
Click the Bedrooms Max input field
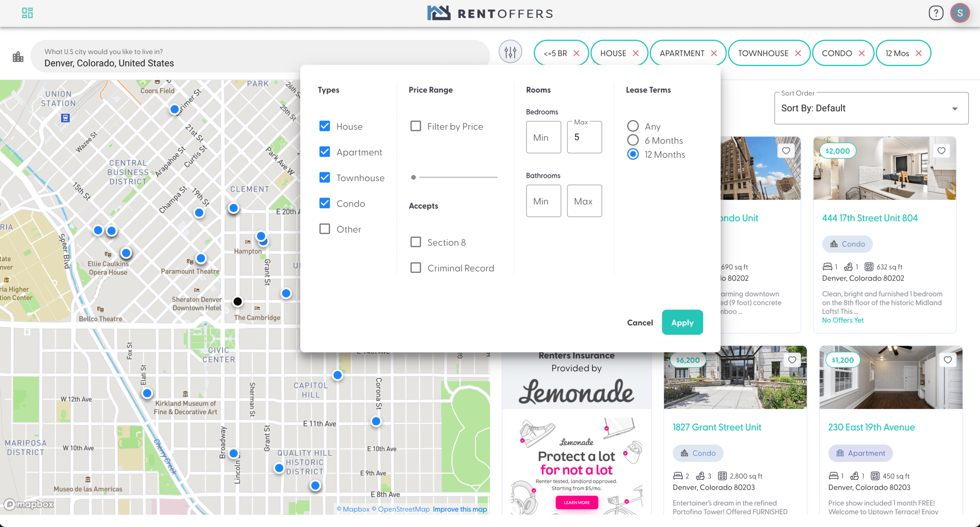coord(584,137)
